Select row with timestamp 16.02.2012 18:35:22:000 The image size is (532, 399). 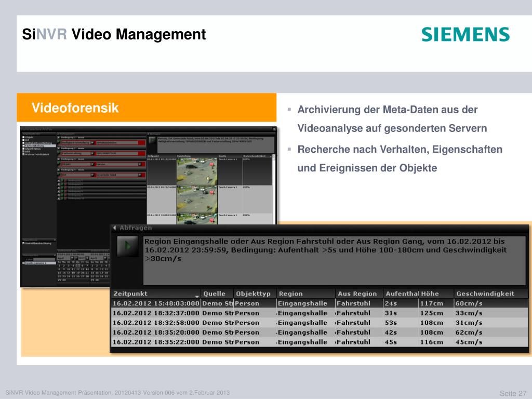pos(320,342)
